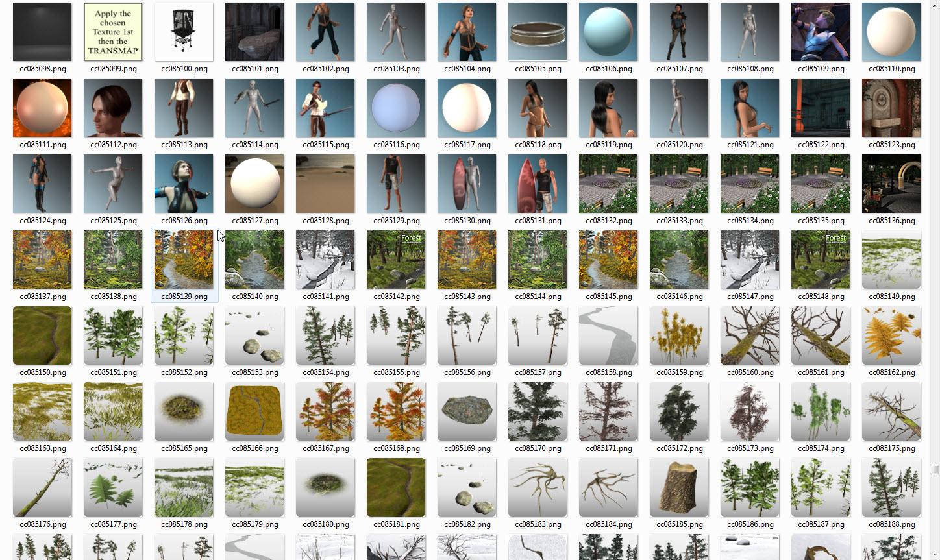Select the mannequin with surfboard thumbnail cc085130
This screenshot has width=940, height=560.
pyautogui.click(x=467, y=184)
